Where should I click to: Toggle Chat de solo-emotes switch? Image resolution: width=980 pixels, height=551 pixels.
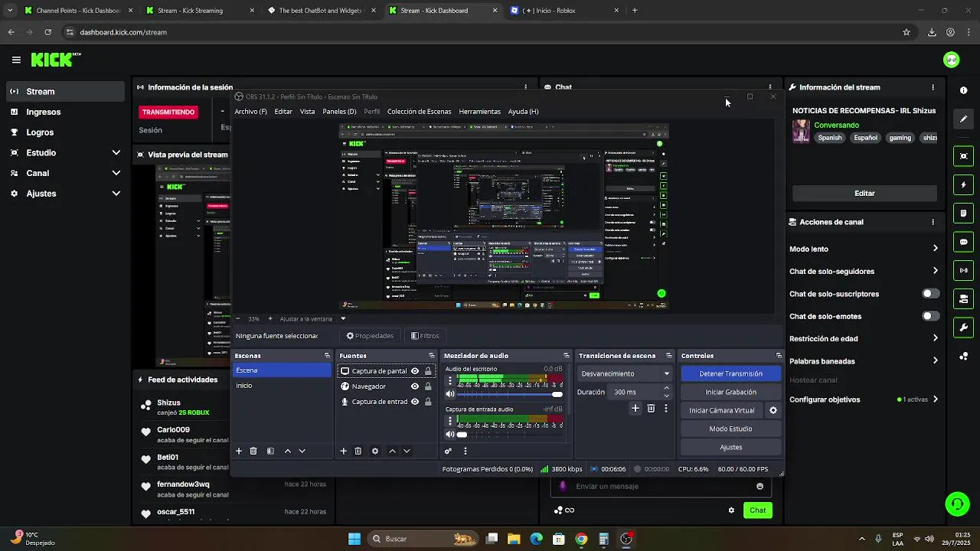[x=930, y=316]
